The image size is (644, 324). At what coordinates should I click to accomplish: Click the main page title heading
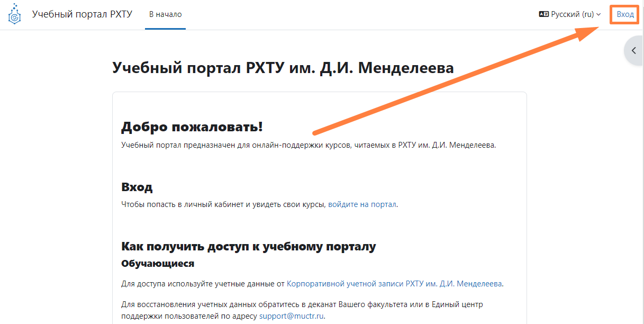click(x=283, y=68)
